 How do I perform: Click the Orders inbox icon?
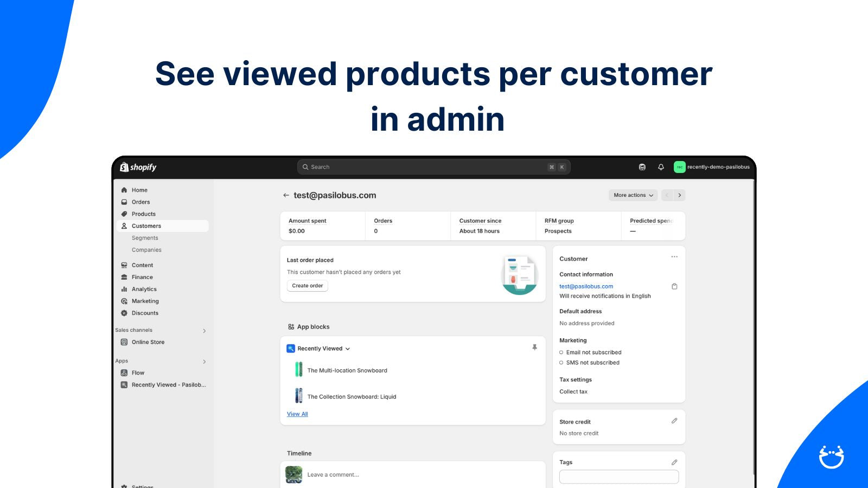pyautogui.click(x=124, y=202)
